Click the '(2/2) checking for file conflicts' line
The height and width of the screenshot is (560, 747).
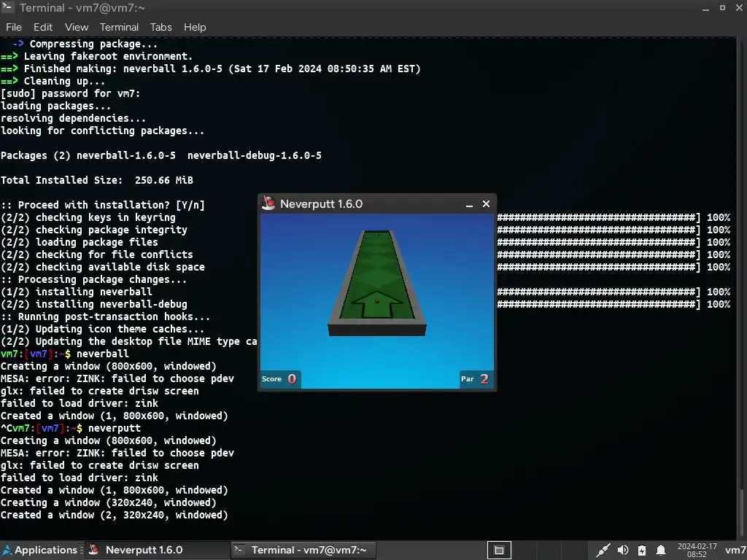pyautogui.click(x=97, y=254)
